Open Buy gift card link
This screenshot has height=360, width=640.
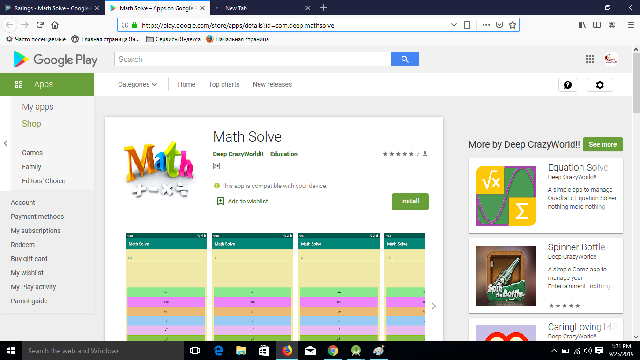tap(29, 259)
